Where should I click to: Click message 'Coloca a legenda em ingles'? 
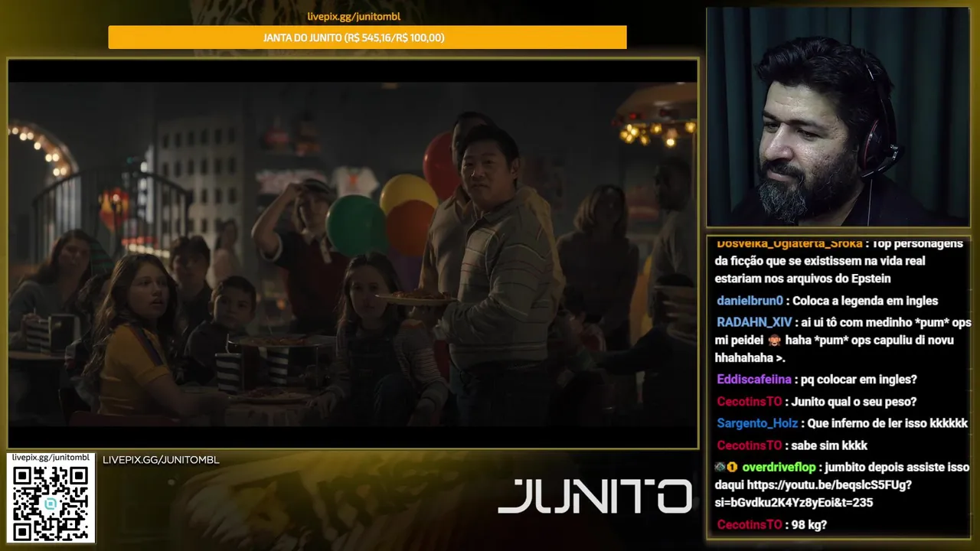click(x=865, y=301)
